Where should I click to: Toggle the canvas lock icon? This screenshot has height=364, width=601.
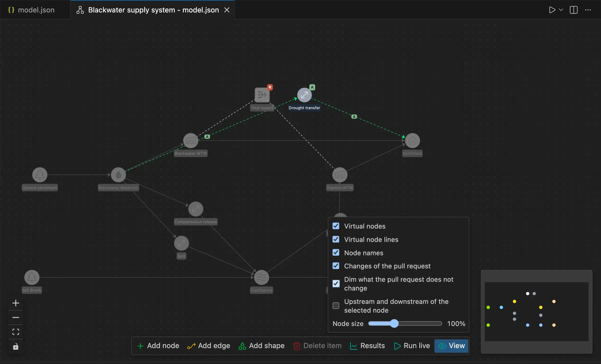click(16, 346)
